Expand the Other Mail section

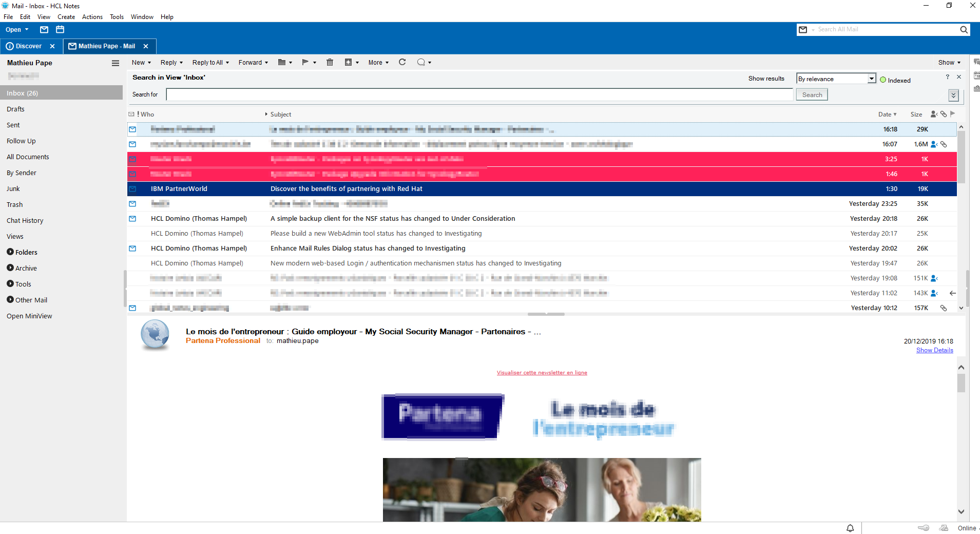(10, 299)
